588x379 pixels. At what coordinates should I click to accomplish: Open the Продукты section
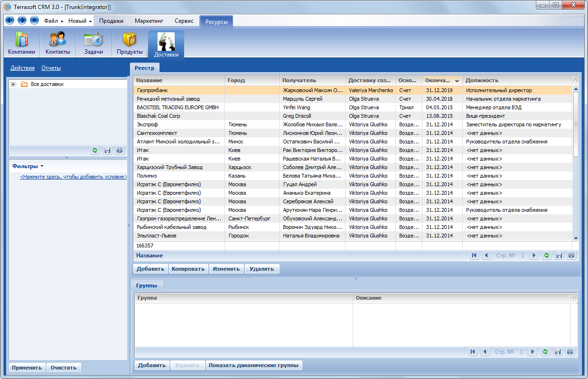pos(130,44)
